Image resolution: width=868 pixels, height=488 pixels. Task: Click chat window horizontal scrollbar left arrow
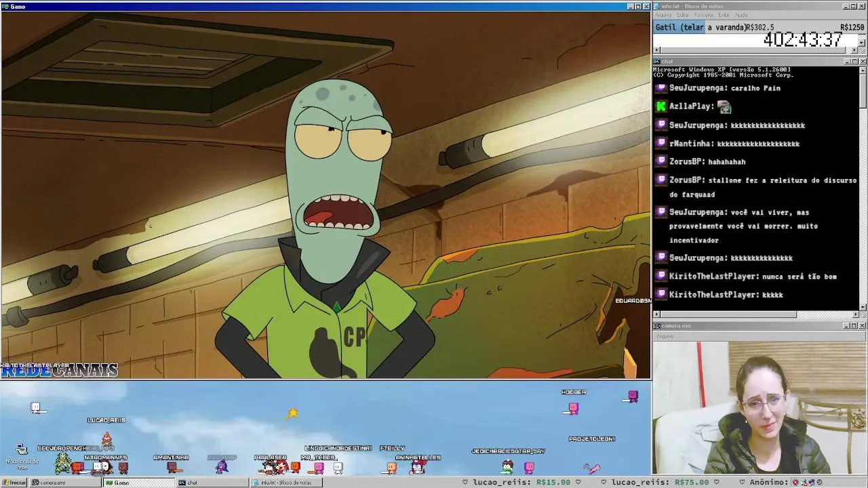pyautogui.click(x=656, y=314)
